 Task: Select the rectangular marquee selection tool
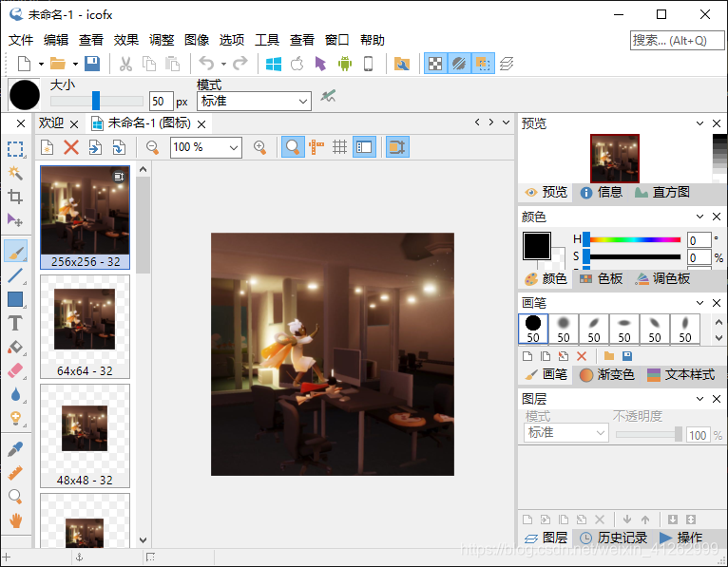pos(15,149)
